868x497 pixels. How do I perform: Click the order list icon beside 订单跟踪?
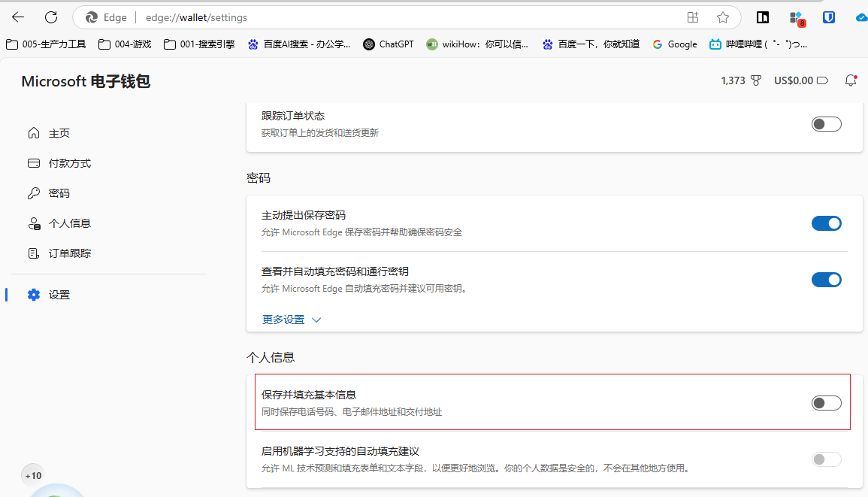(34, 253)
